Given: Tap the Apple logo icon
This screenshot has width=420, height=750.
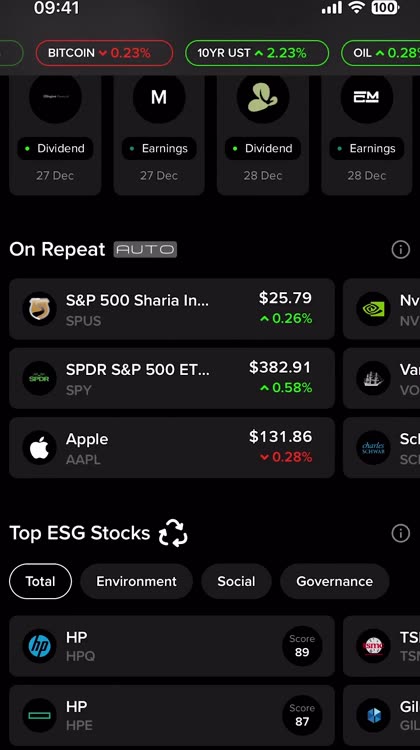Looking at the screenshot, I should 39,448.
